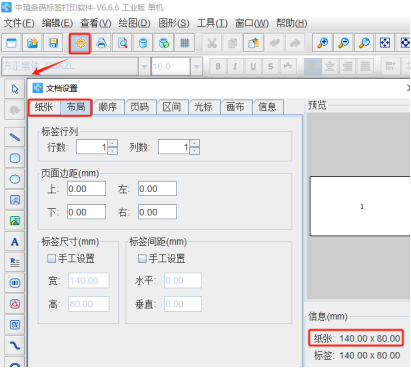The image size is (411, 368).
Task: Open the 工具(T) menu
Action: tap(212, 23)
